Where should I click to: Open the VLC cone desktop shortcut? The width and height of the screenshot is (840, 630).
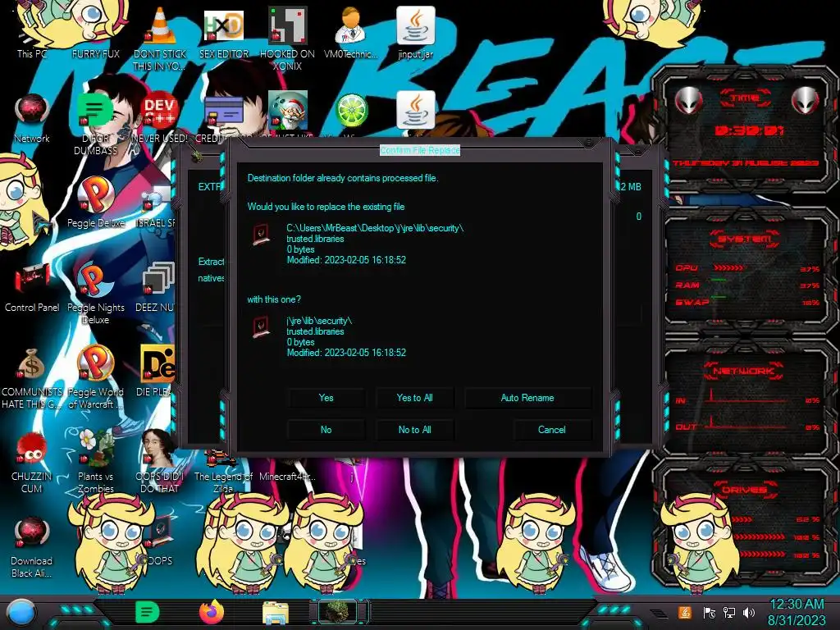point(159,25)
